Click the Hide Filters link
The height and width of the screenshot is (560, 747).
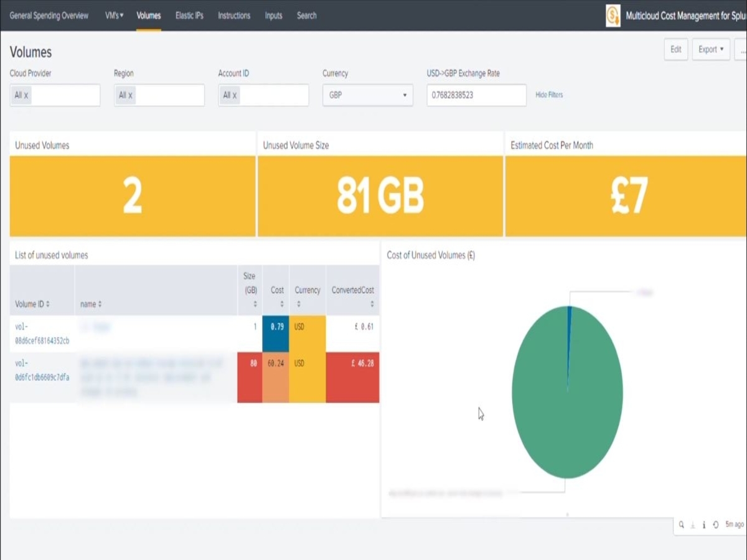[549, 95]
